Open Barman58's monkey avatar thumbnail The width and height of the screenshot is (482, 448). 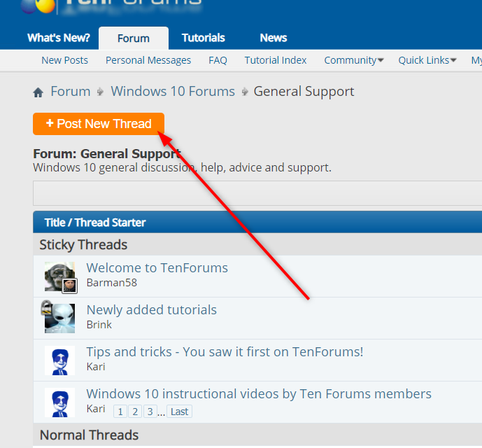coord(59,276)
